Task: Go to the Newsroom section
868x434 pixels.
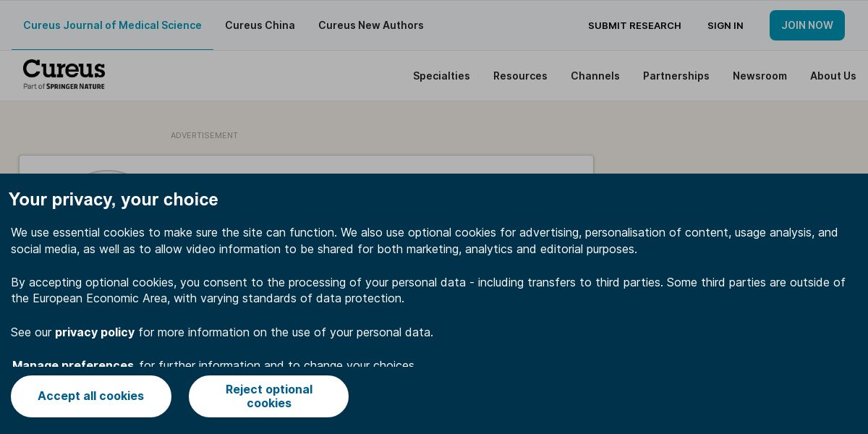Action: coord(759,76)
